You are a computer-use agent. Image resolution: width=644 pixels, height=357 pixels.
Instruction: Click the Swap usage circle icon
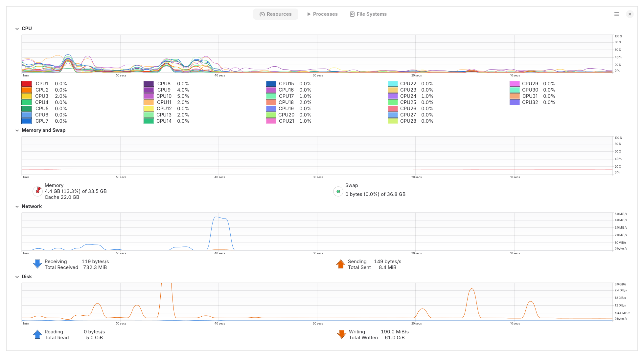(x=338, y=191)
